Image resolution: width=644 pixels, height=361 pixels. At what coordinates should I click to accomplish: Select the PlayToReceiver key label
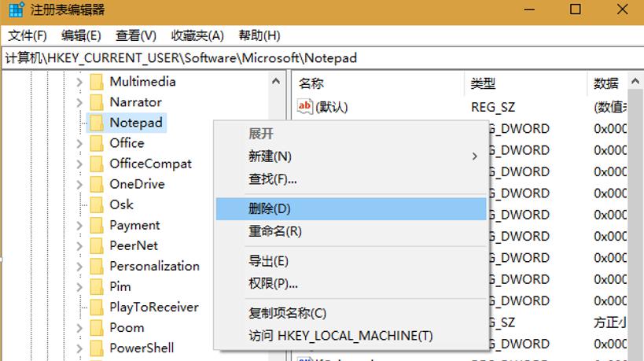[154, 308]
